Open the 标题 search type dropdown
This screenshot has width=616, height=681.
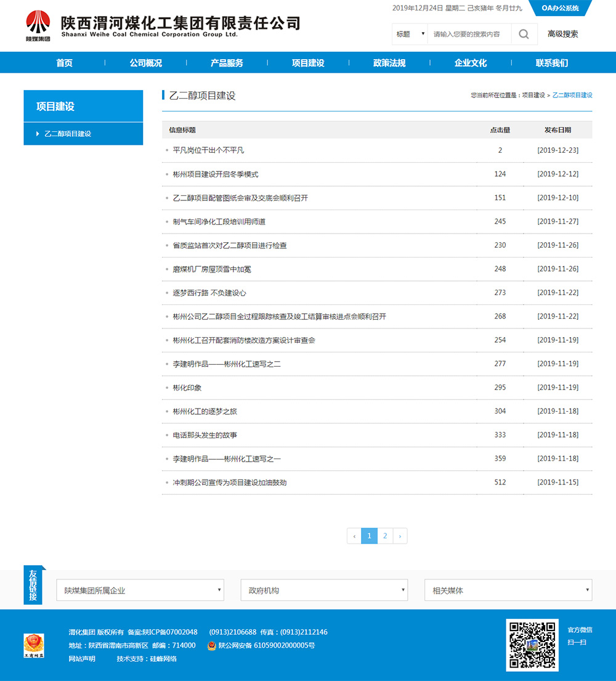pos(410,35)
